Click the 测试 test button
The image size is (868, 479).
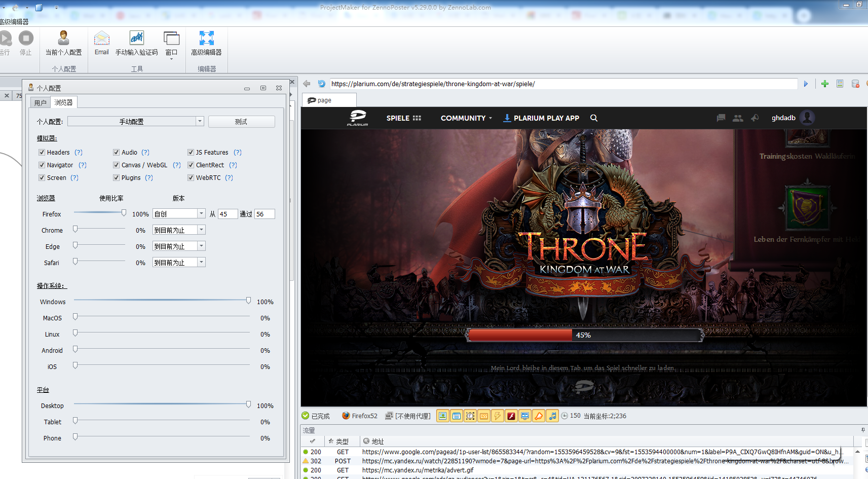coord(241,122)
